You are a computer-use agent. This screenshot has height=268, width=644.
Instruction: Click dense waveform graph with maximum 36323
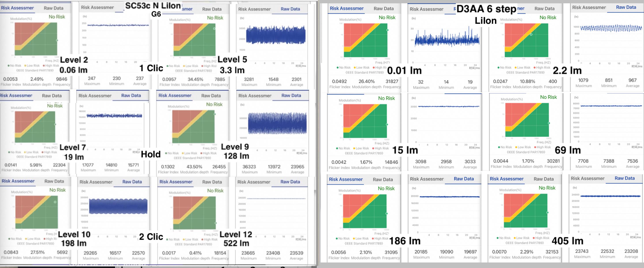(277, 123)
